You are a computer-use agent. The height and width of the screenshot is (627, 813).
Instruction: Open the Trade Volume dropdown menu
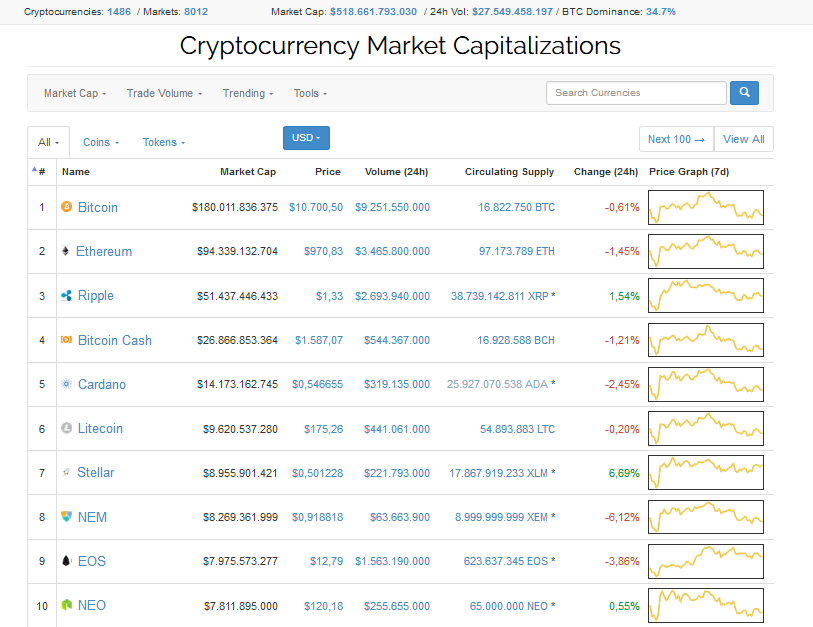(164, 93)
